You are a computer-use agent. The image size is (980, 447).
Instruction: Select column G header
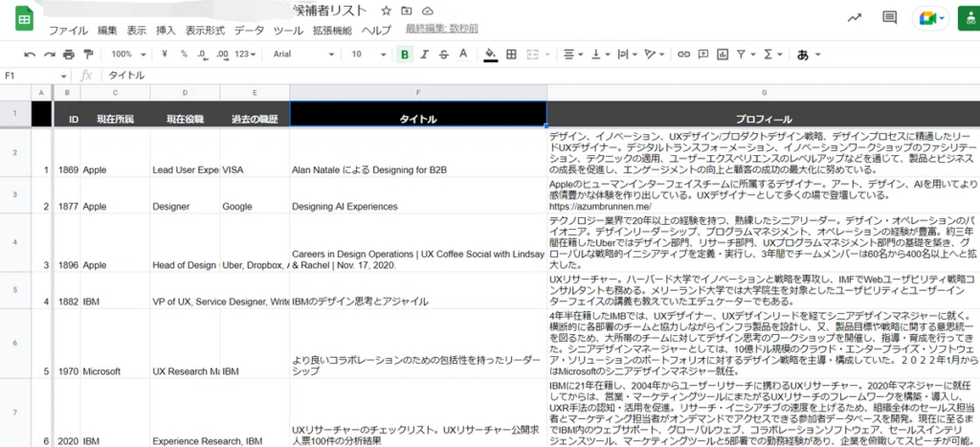point(764,93)
